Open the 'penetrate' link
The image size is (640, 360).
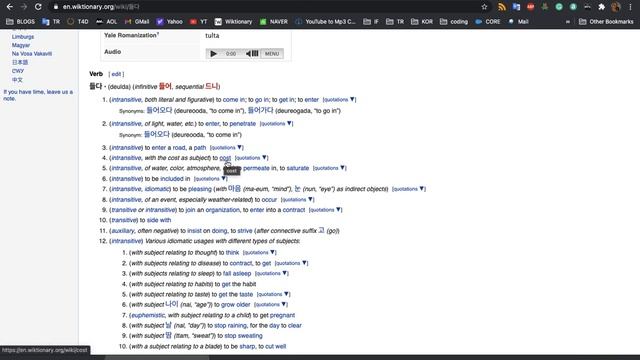click(242, 124)
